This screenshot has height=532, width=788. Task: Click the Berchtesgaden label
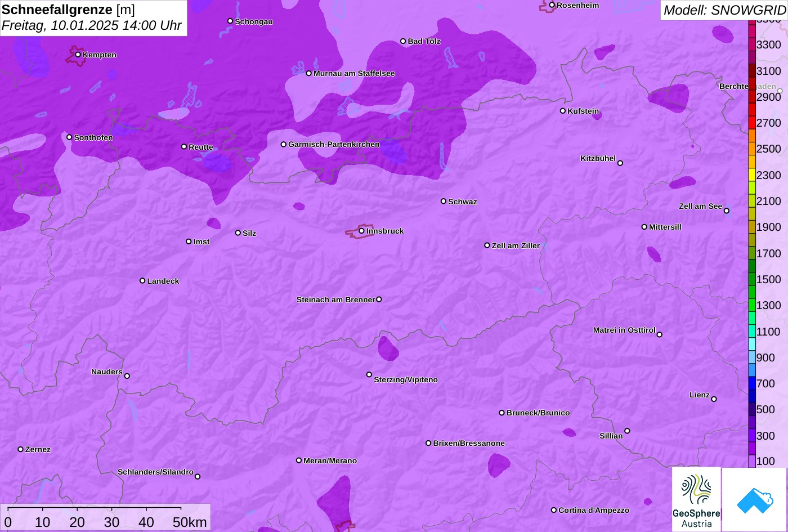[x=747, y=87]
